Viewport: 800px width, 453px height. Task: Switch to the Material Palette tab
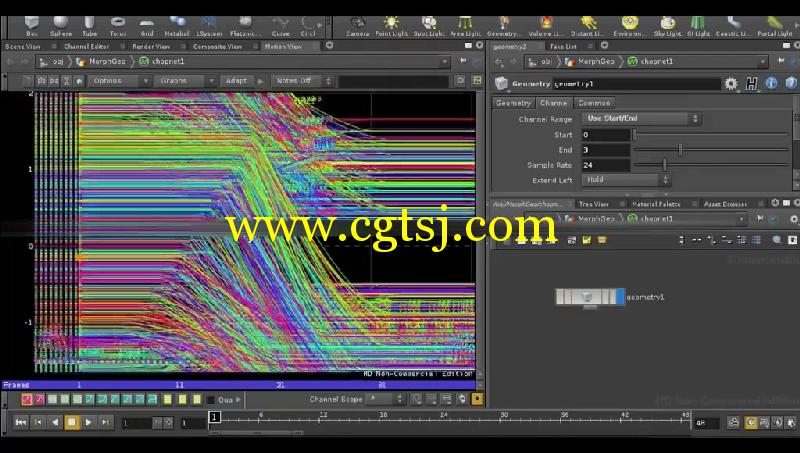tap(656, 204)
